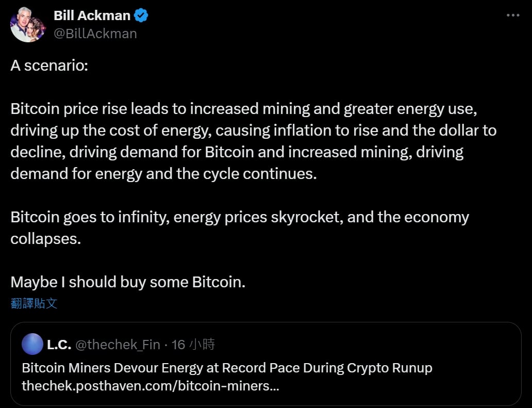Translate the post via 翻譯貼文 link
Viewport: 532px width, 408px height.
coord(34,303)
